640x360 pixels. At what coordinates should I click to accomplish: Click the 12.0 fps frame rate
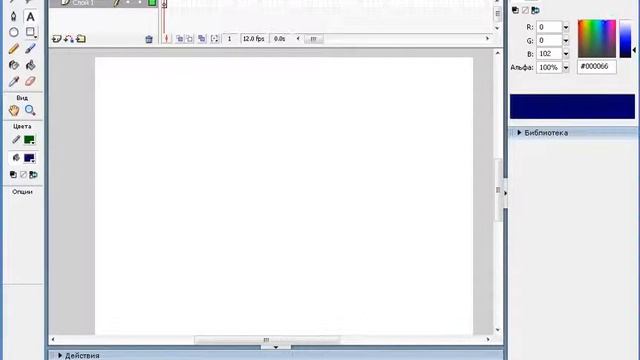[x=253, y=39]
